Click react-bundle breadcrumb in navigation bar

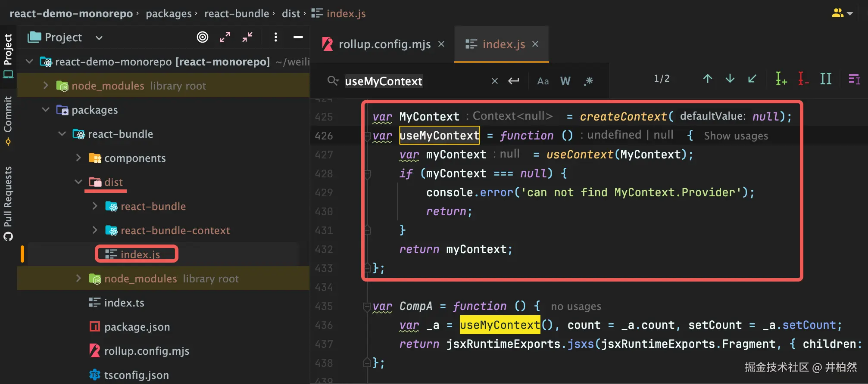point(237,13)
